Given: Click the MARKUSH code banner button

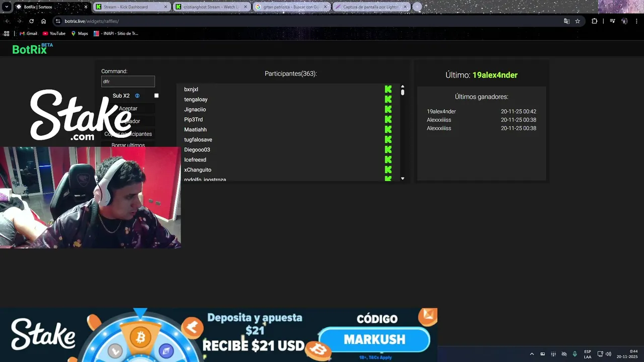Looking at the screenshot, I should click(374, 339).
